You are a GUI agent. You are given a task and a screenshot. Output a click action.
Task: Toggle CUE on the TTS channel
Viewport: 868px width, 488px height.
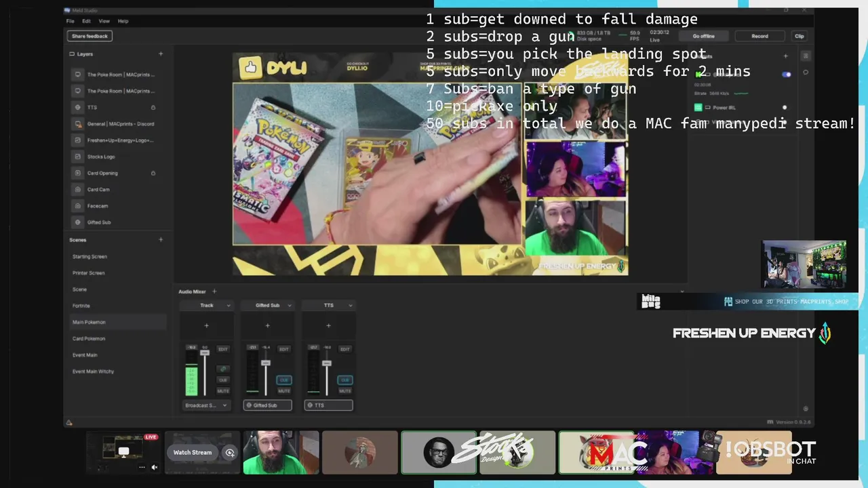click(x=344, y=380)
